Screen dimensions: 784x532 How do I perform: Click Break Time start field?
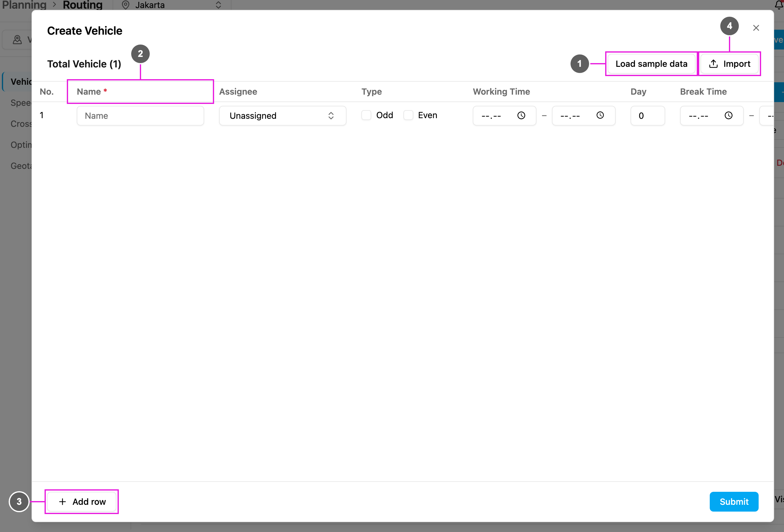[712, 116]
